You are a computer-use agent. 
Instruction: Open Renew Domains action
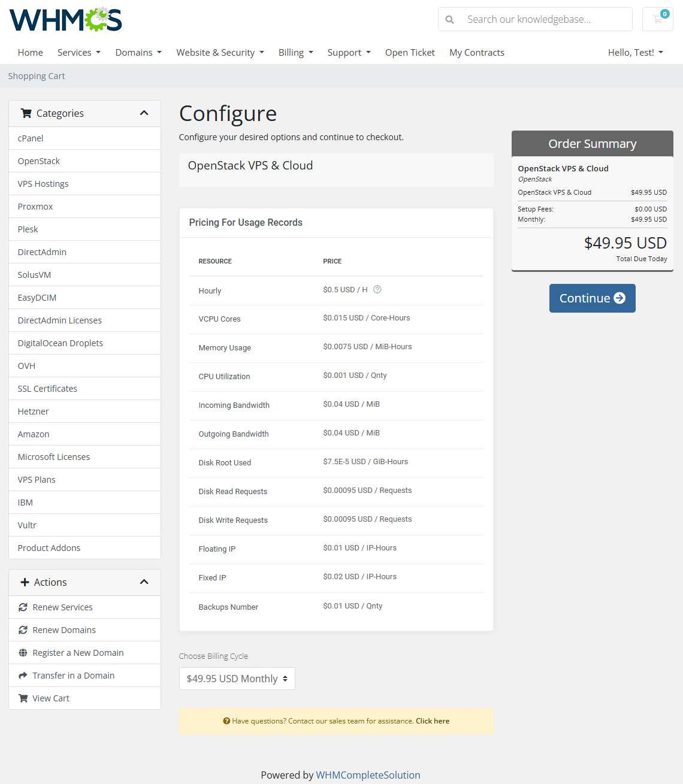(64, 630)
